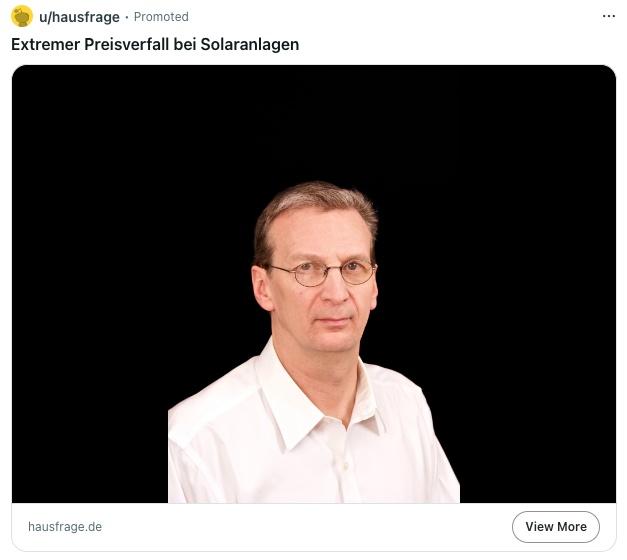Visit the u/hausfrage profile link
627x560 pixels.
coord(79,17)
